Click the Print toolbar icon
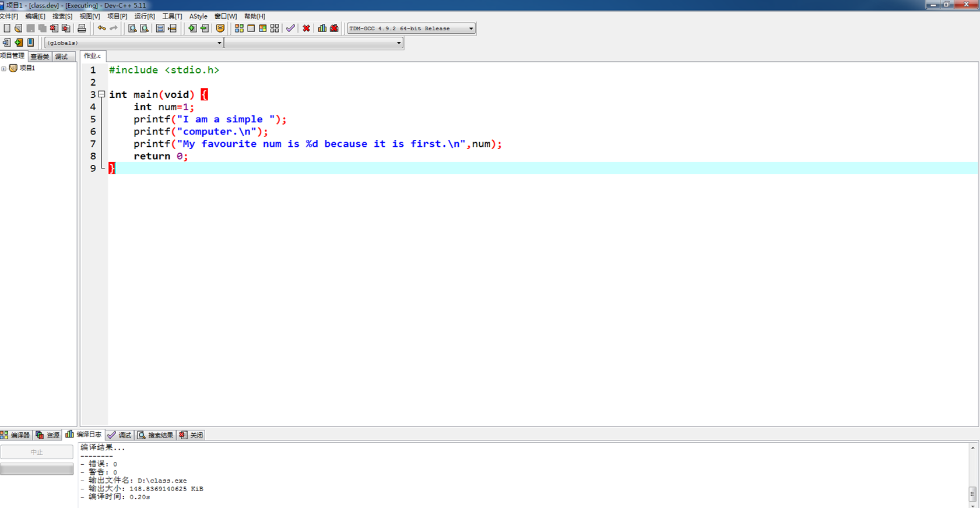The width and height of the screenshot is (980, 508). click(82, 28)
